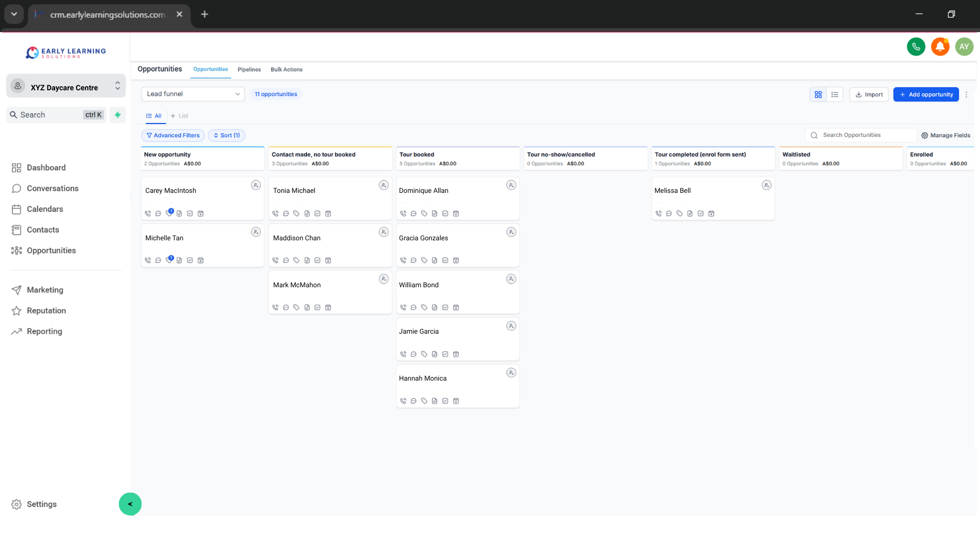Screen dimensions: 980x551
Task: Click the Advanced Filters button
Action: (x=173, y=135)
